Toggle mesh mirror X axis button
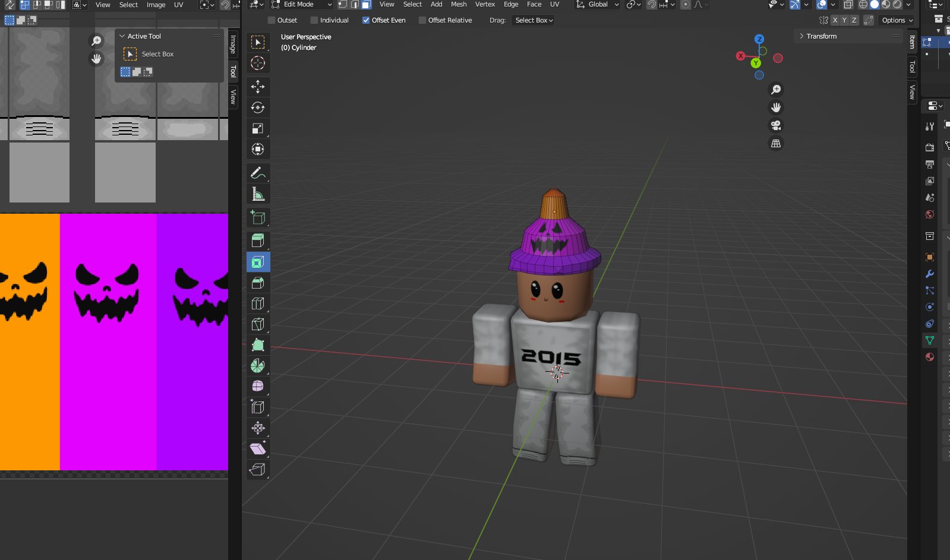950x560 pixels. 835,20
